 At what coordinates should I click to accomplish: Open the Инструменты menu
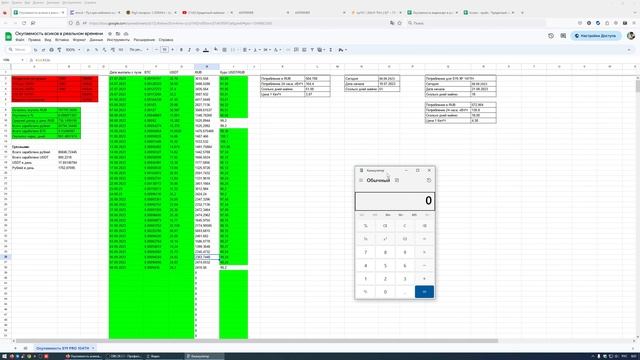pyautogui.click(x=118, y=40)
